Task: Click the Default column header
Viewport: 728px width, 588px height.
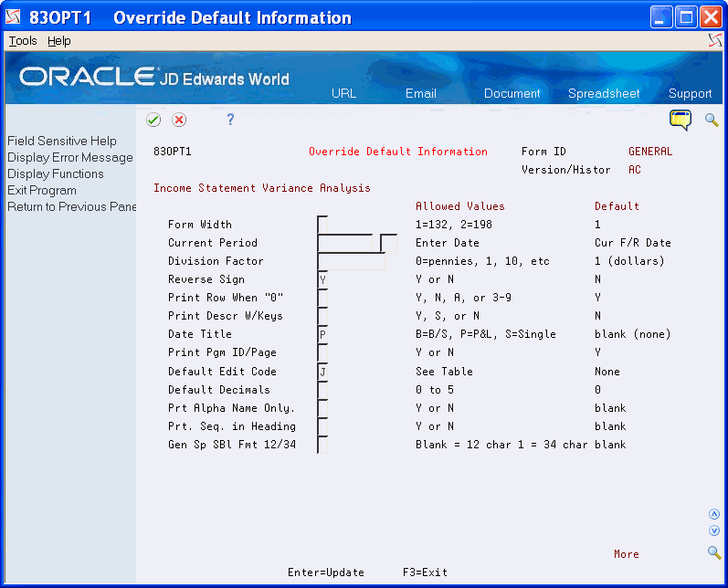Action: point(617,206)
